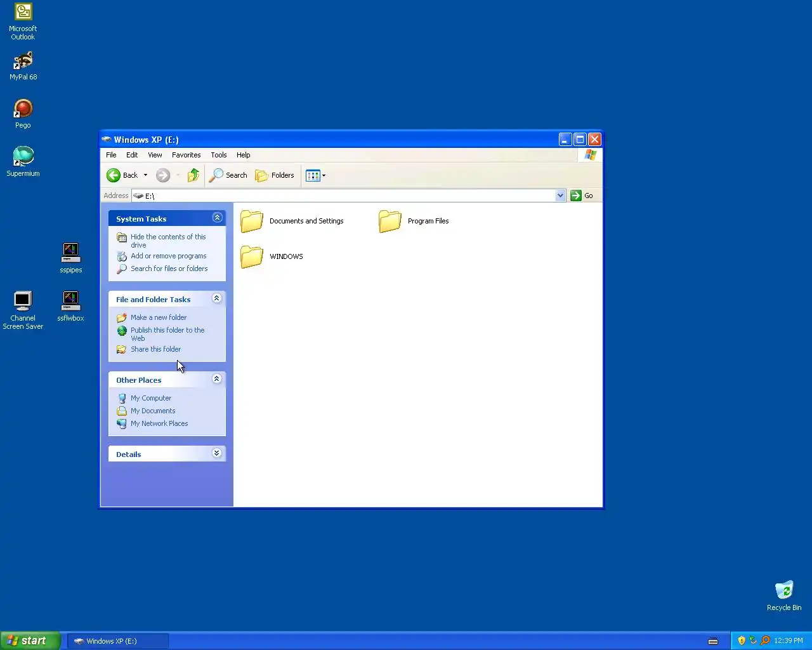Click the network connection tray icon
Screen dimensions: 812x650
click(x=753, y=640)
